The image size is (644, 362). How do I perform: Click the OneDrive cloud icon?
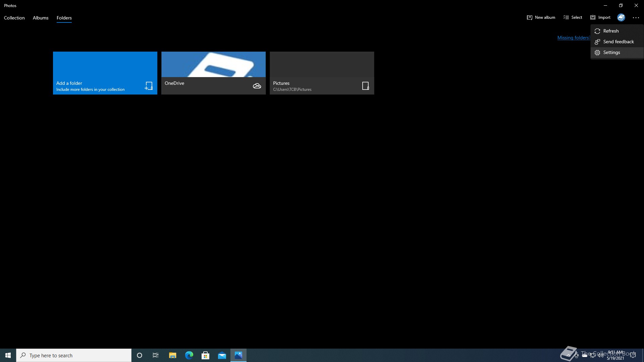pos(257,86)
